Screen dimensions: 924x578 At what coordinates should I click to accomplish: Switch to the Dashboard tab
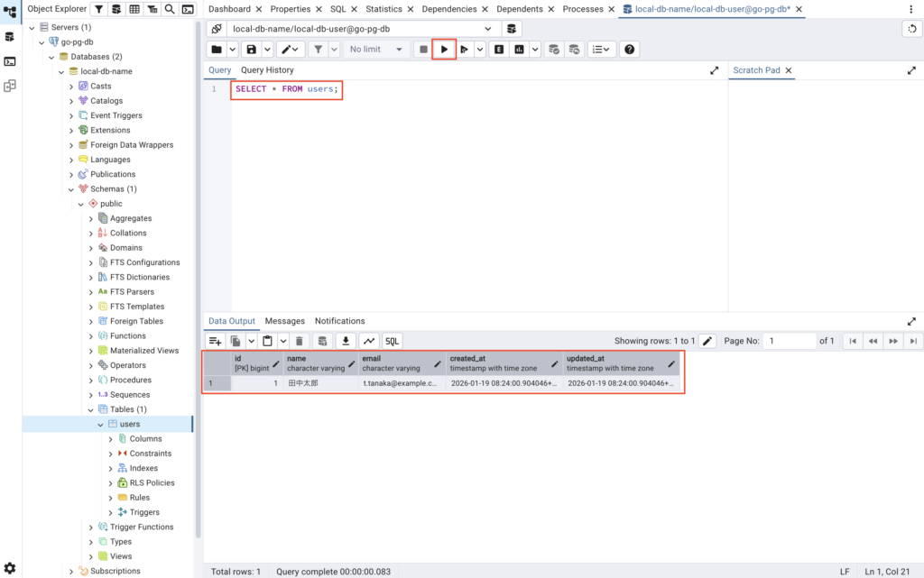click(x=229, y=9)
